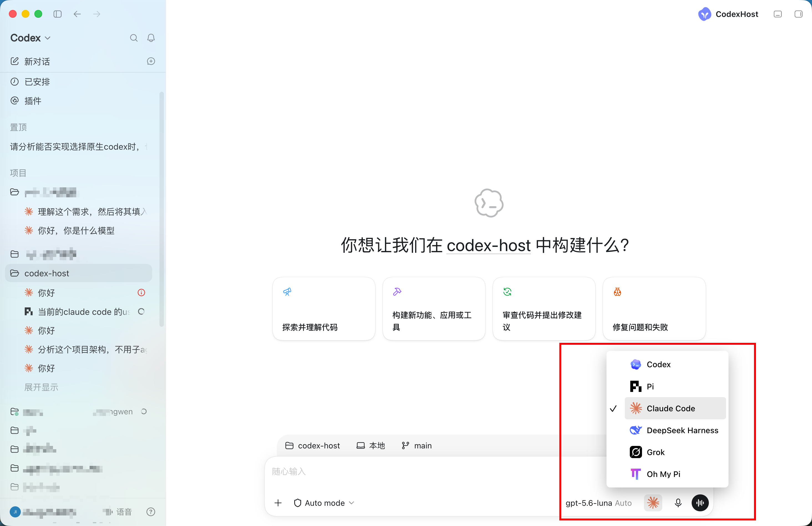Click the microphone dictation icon
The height and width of the screenshot is (526, 812).
678,503
